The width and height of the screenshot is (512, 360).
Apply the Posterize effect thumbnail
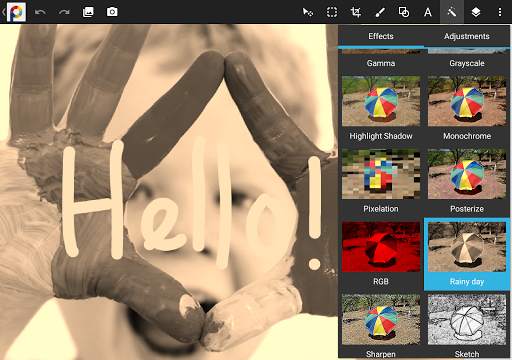pos(467,174)
